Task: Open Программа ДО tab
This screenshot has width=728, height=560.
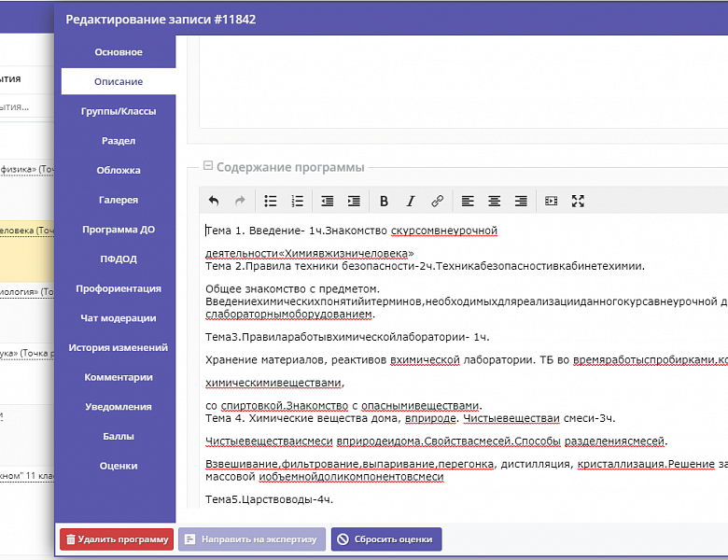Action: coord(119,230)
